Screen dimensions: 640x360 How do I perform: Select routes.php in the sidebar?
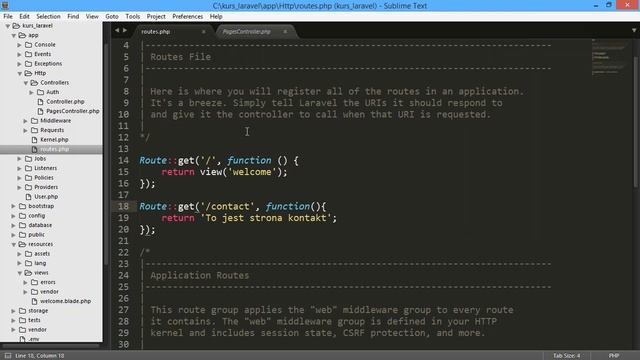54,149
